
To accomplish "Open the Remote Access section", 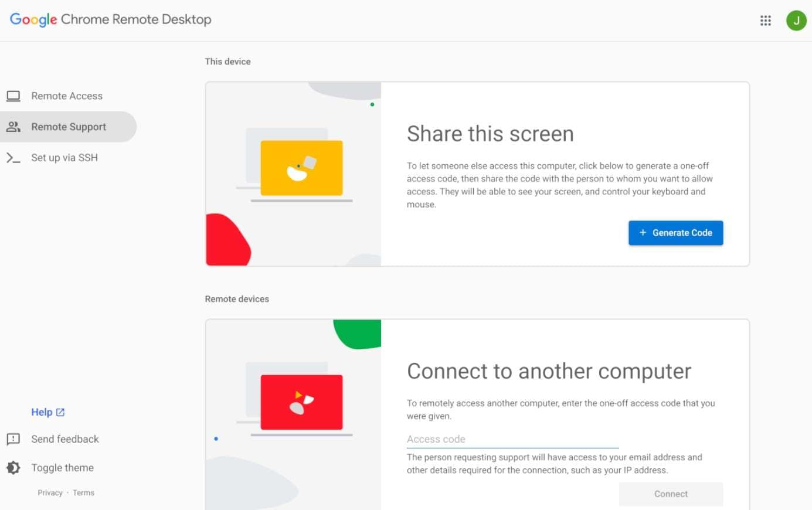I will 68,96.
